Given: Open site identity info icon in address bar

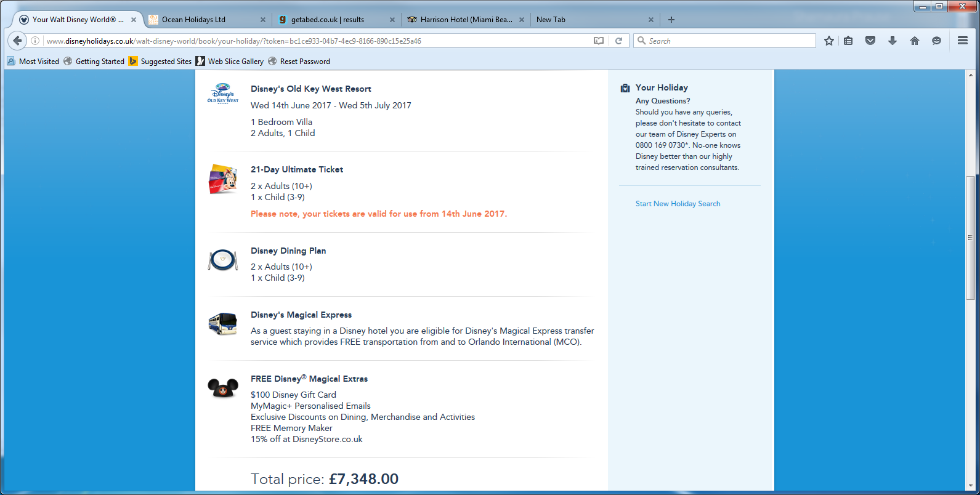Looking at the screenshot, I should pyautogui.click(x=35, y=41).
